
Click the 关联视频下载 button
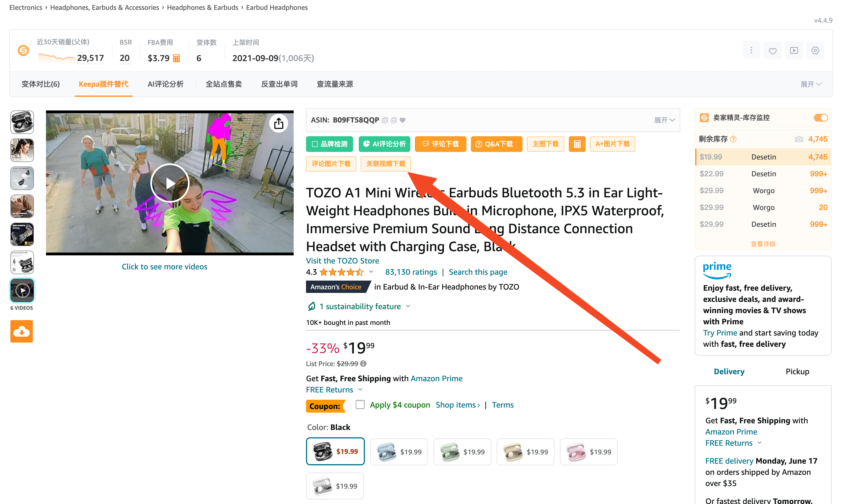click(x=386, y=164)
